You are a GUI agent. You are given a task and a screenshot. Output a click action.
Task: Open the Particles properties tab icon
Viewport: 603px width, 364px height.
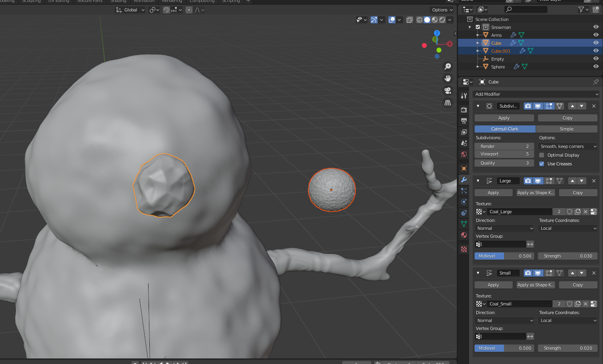(464, 191)
